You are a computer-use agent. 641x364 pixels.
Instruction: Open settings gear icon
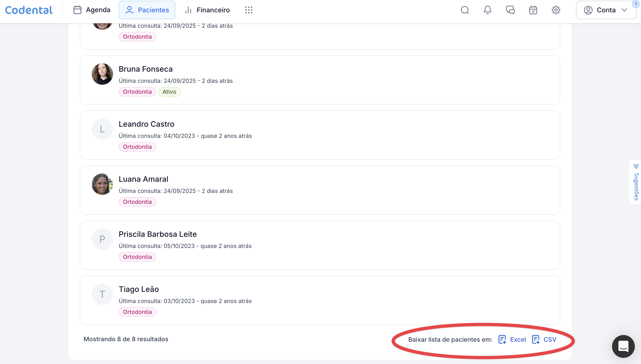556,10
